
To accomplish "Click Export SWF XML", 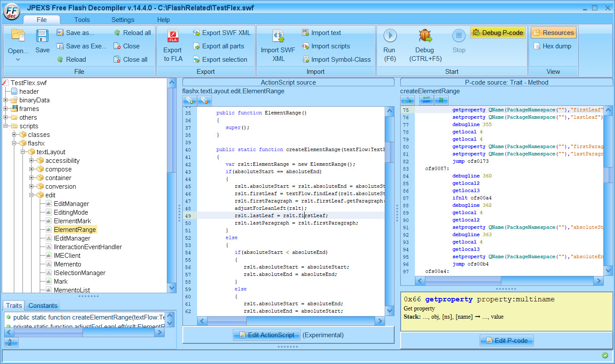I will [x=222, y=33].
